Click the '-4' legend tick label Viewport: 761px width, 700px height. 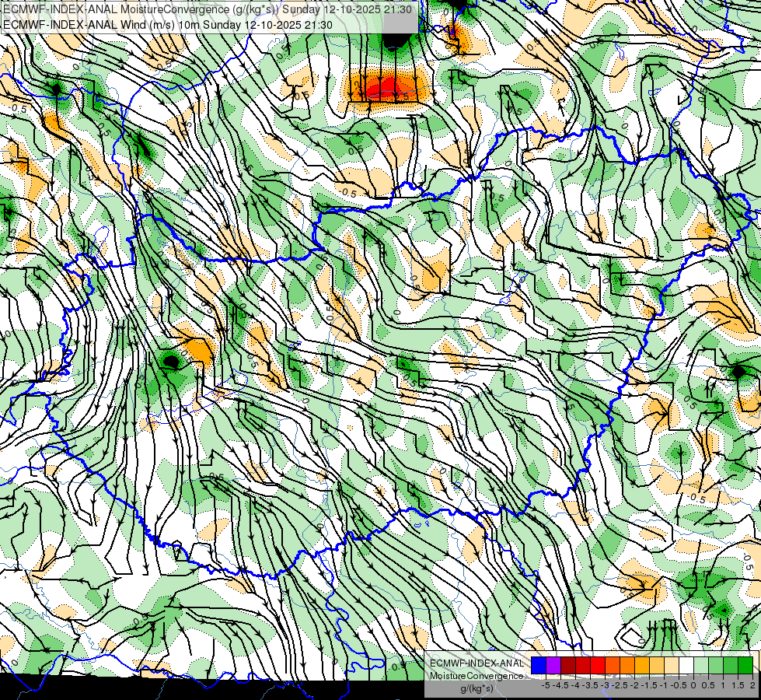(x=575, y=685)
